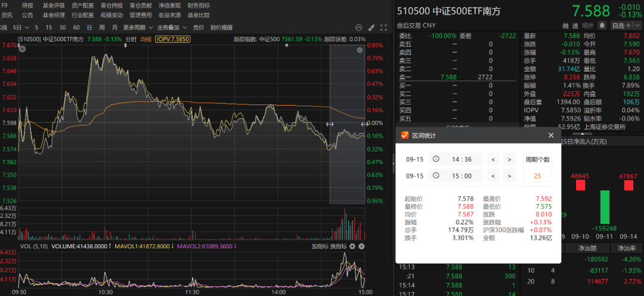Switch to monthly 月 chart period
Screen dimensions: 644x296
(x=114, y=27)
